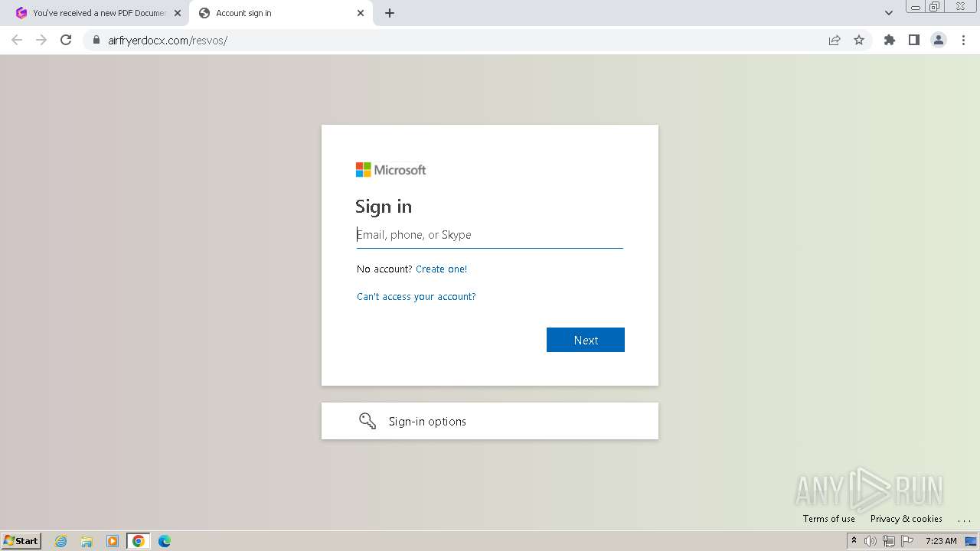Click the lock icon in address bar
The width and height of the screenshot is (980, 551).
point(96,40)
